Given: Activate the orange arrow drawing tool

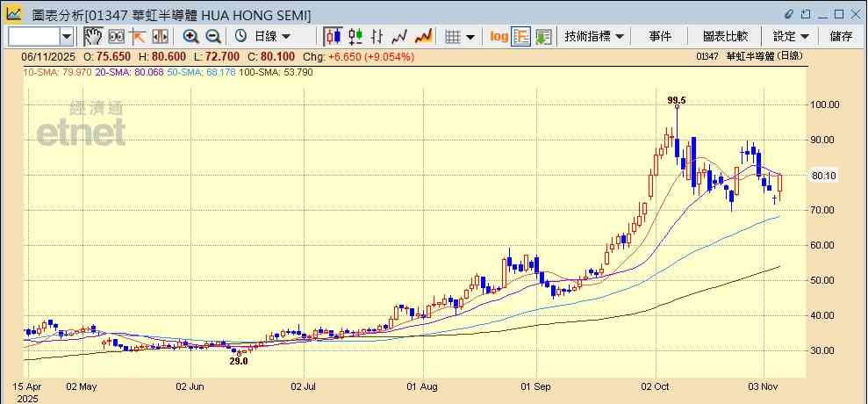Looking at the screenshot, I should coord(138,36).
